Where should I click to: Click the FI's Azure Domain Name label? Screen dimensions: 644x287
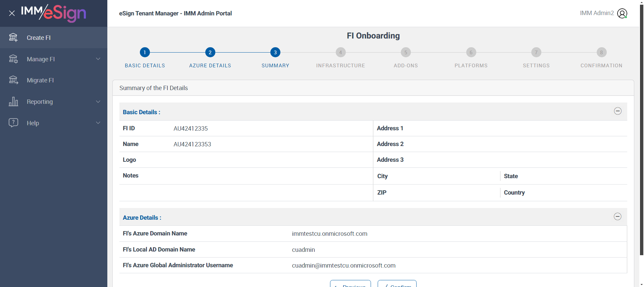pos(155,233)
